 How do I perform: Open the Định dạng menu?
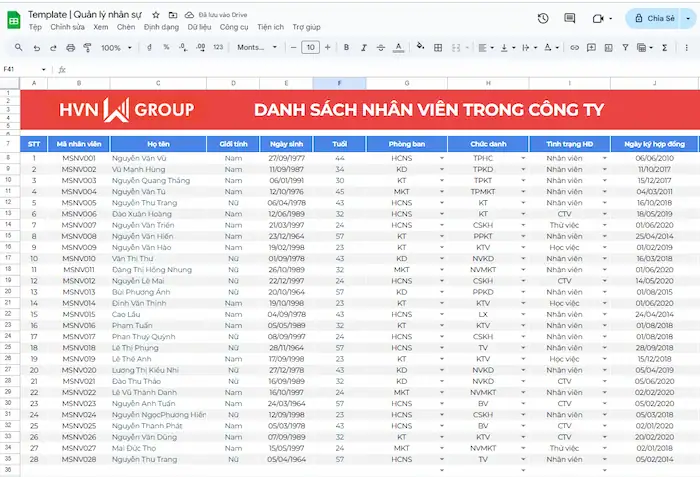click(161, 27)
